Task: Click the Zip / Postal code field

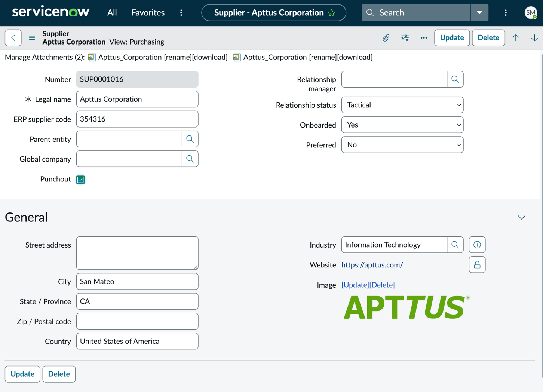Action: [x=137, y=321]
